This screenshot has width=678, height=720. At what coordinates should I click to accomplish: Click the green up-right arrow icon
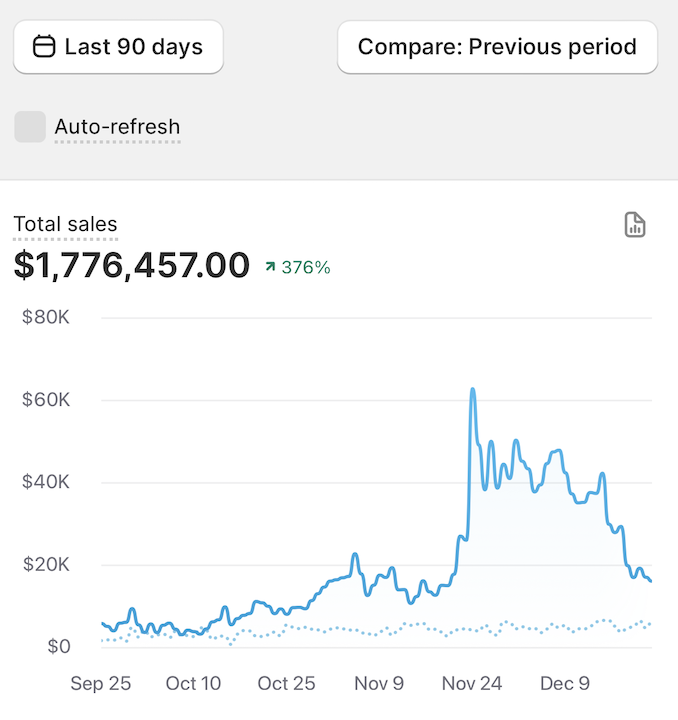click(x=270, y=266)
